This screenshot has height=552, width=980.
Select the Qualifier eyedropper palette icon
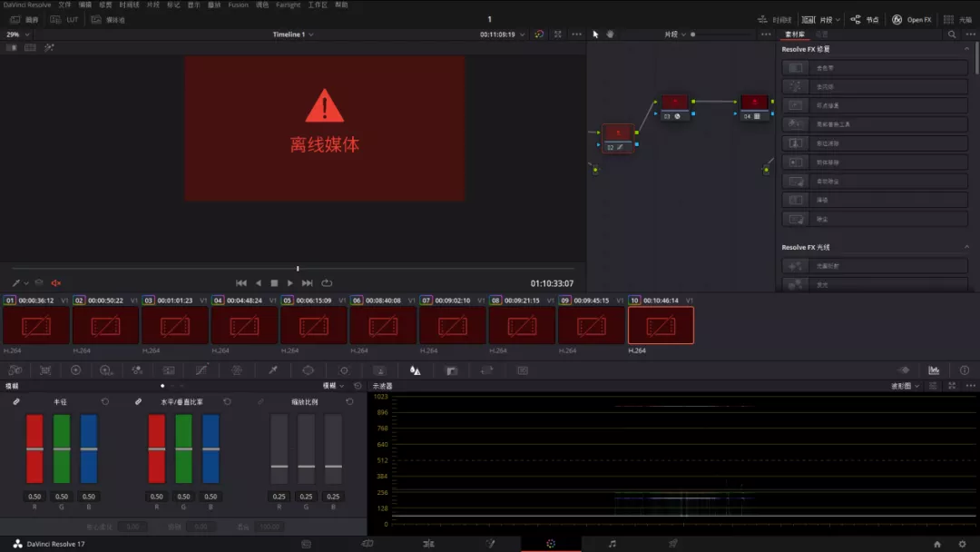pos(272,370)
